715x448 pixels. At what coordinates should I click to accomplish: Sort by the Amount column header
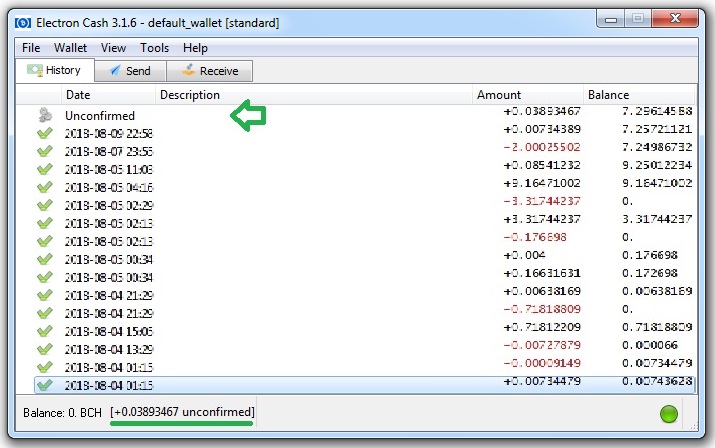pyautogui.click(x=528, y=95)
